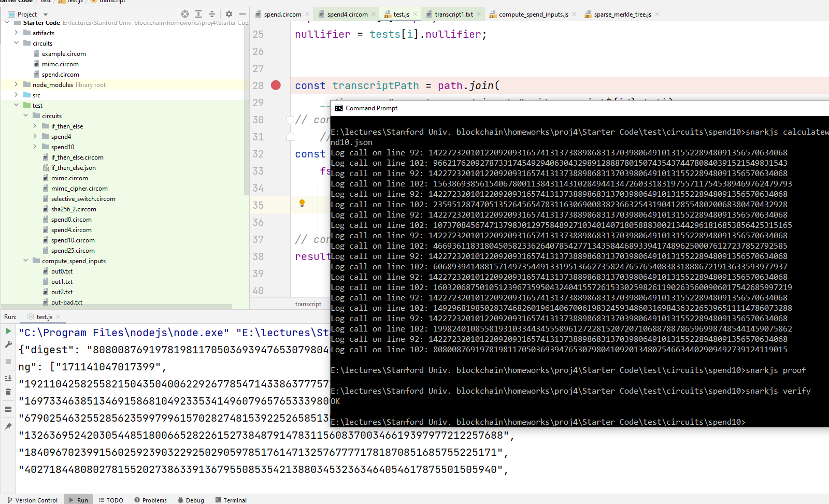Select spend25.circom file
Screen dimensions: 829x504
73,251
